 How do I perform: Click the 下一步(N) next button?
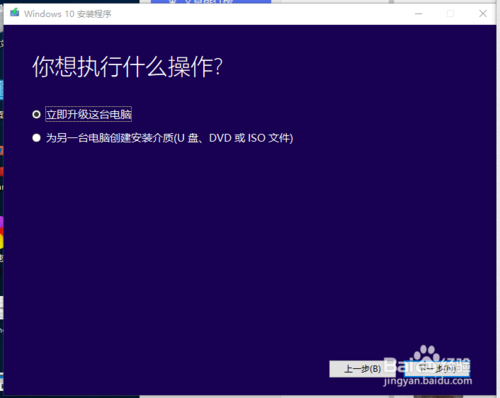click(x=437, y=369)
